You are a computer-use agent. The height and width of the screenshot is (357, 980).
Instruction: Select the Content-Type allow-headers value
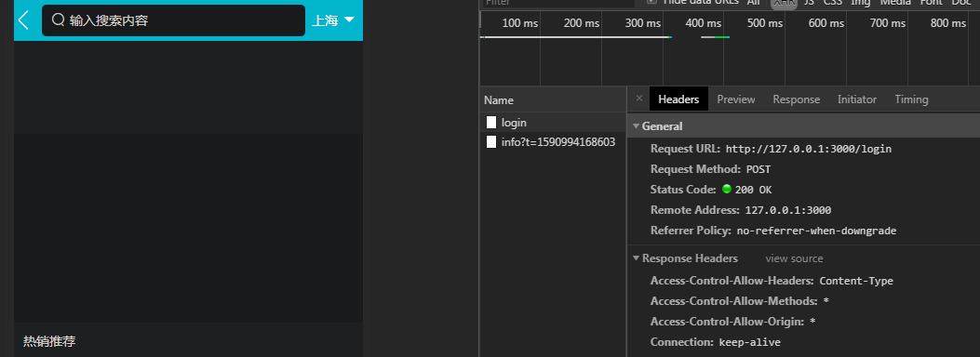pyautogui.click(x=856, y=281)
